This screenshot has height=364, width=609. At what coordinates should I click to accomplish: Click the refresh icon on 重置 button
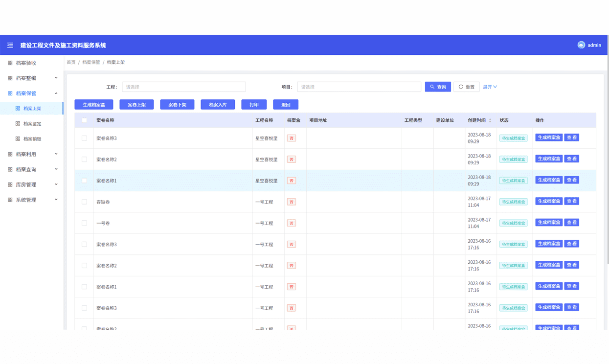pyautogui.click(x=461, y=87)
